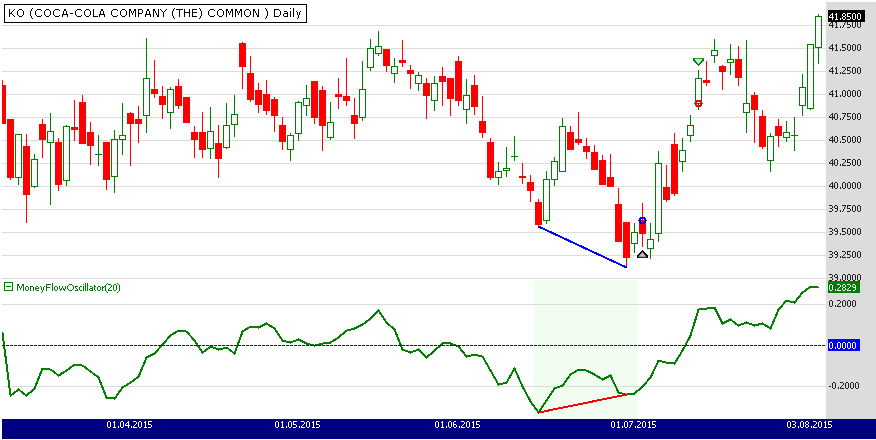The image size is (876, 440).
Task: Click the blue 0.0000 zero level tag
Action: (844, 345)
